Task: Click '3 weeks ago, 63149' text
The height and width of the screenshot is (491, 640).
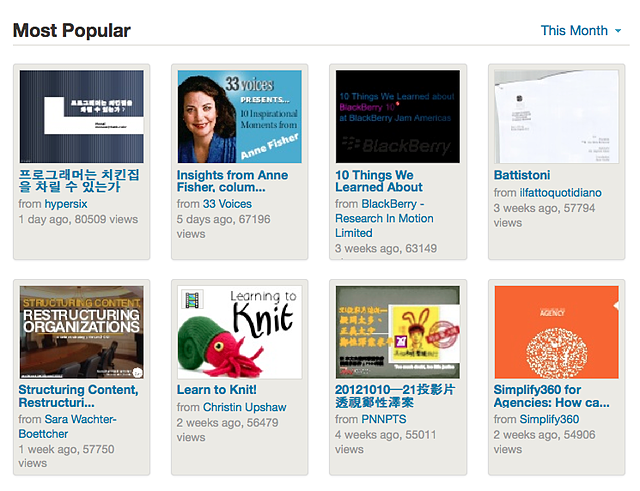Action: point(386,249)
